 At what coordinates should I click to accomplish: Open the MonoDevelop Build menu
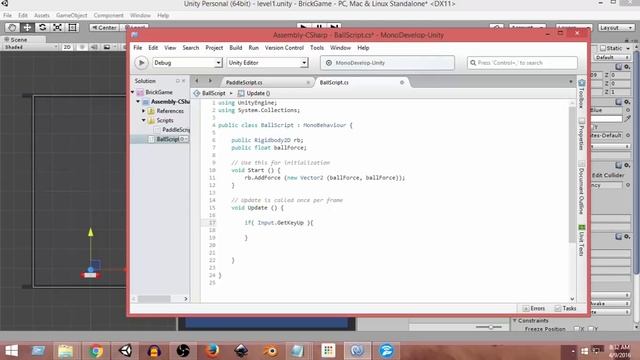[236, 48]
